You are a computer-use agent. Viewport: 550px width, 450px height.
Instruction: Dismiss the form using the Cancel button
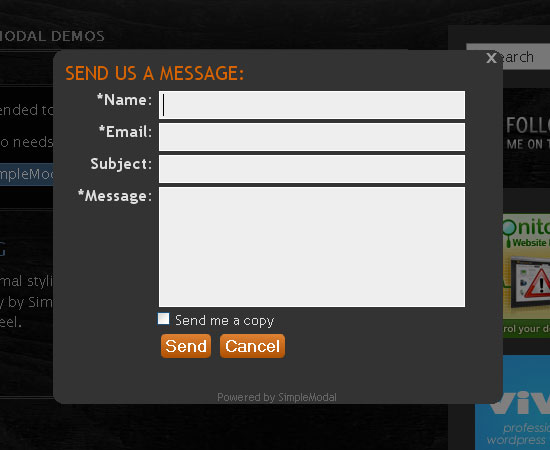(x=252, y=346)
